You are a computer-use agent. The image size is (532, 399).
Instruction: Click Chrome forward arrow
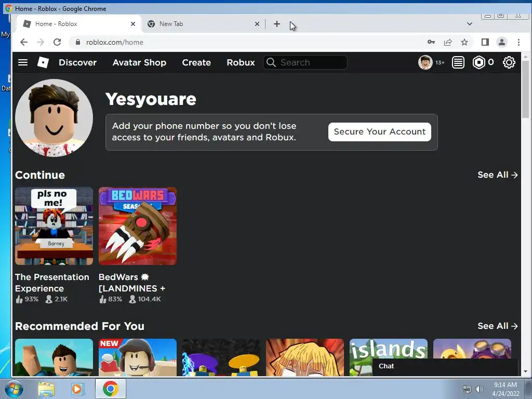(41, 42)
